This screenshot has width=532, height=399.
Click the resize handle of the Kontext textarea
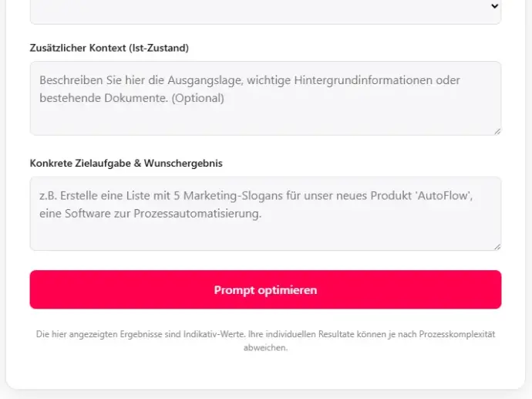(x=497, y=131)
